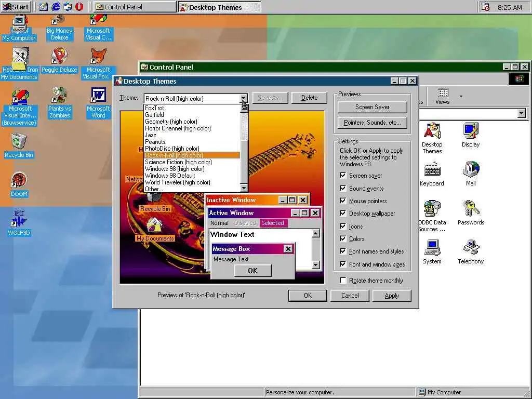Viewport: 532px width, 399px height.
Task: Uncheck the Desktop wallpaper checkbox
Action: [x=343, y=213]
